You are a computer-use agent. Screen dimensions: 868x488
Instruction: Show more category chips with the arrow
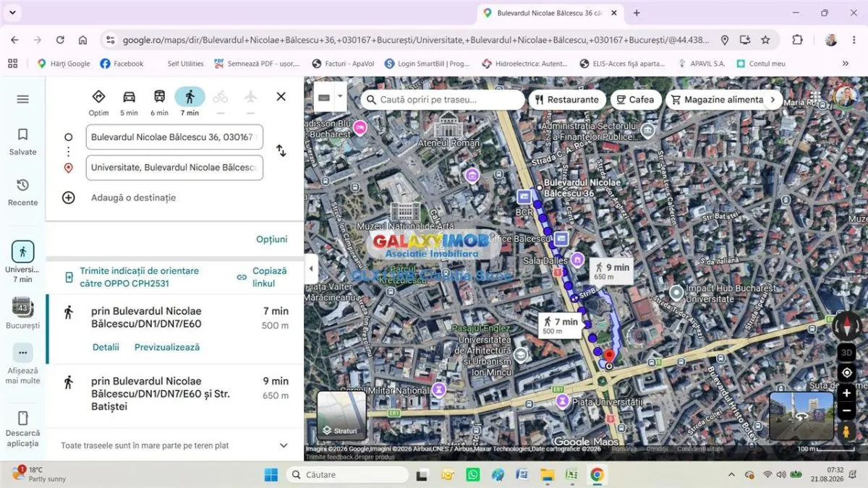point(773,99)
